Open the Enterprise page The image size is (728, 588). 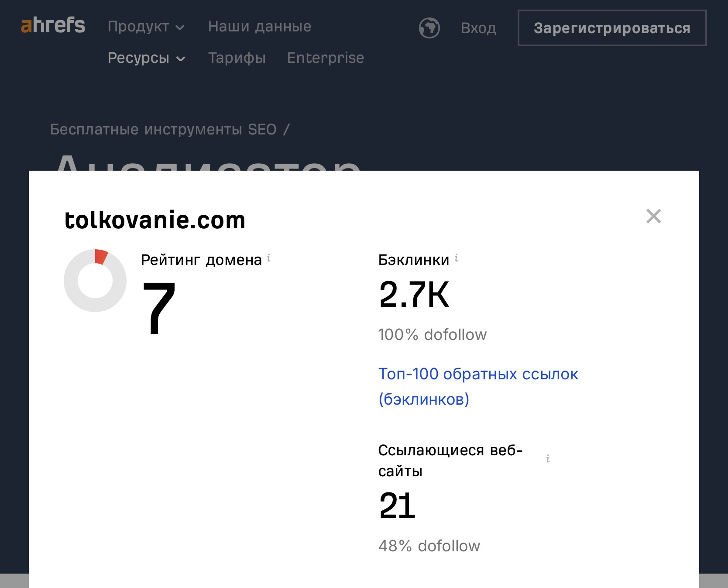pos(326,58)
